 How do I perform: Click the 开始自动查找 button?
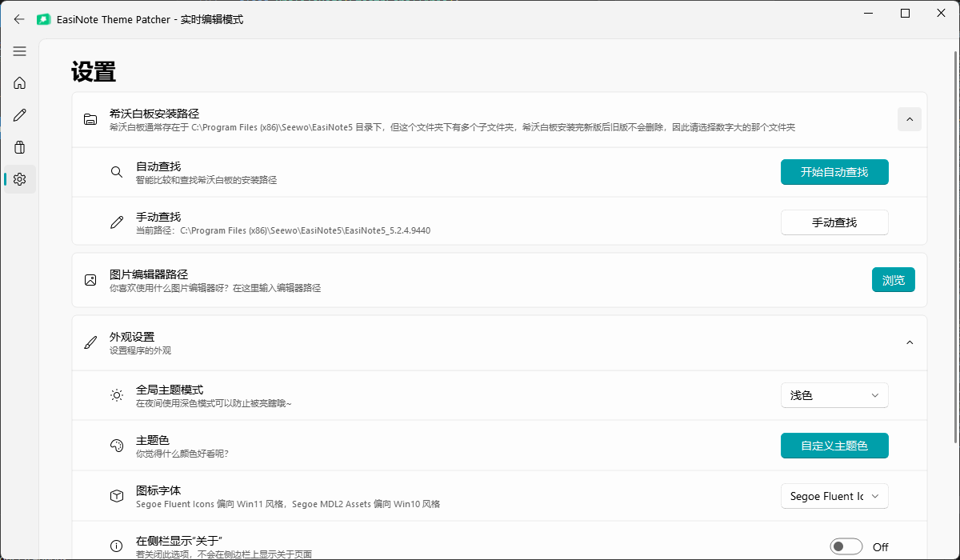[x=834, y=172]
